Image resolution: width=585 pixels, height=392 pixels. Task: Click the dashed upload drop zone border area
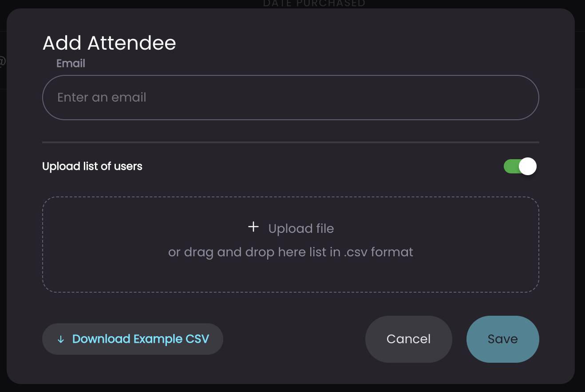(291, 244)
